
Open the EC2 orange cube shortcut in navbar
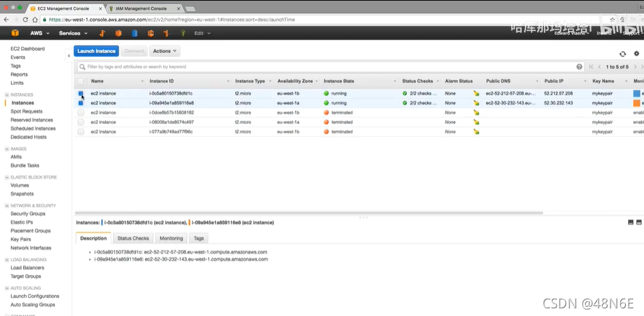tap(118, 33)
